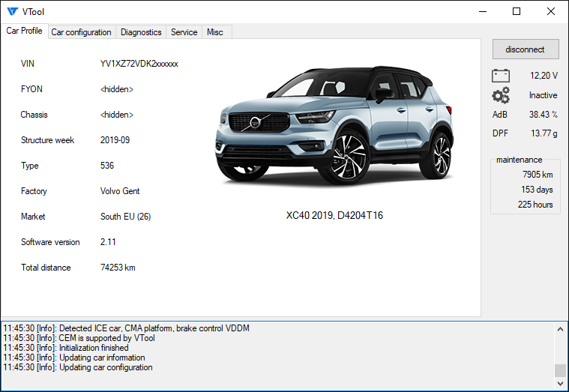Click the engine gears status icon

(500, 95)
